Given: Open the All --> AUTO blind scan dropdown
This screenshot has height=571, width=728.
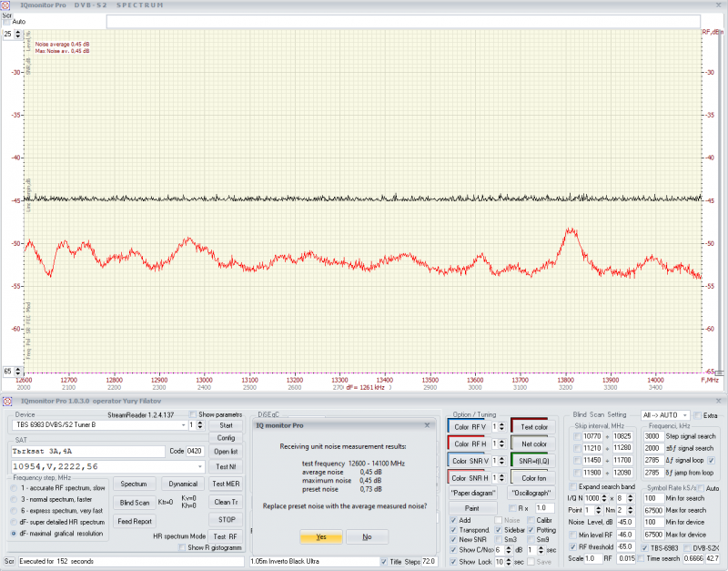Looking at the screenshot, I should click(685, 414).
